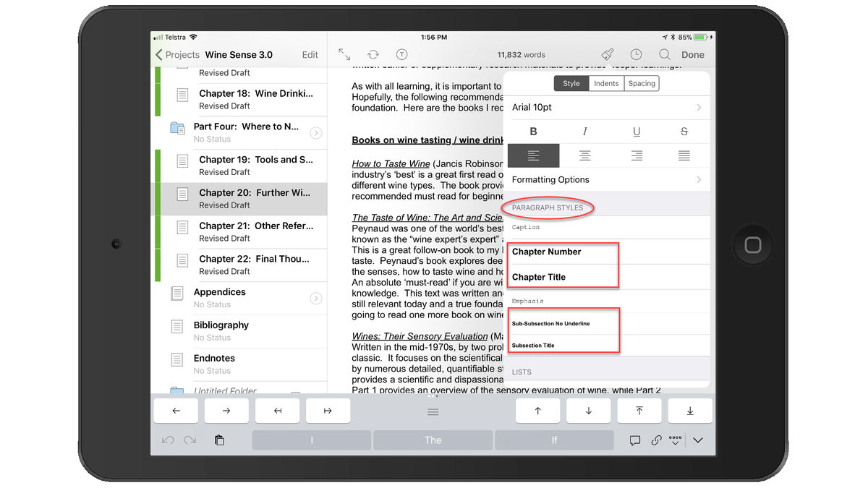Go back to Projects
Viewport: 868px width, 488px height.
[177, 55]
